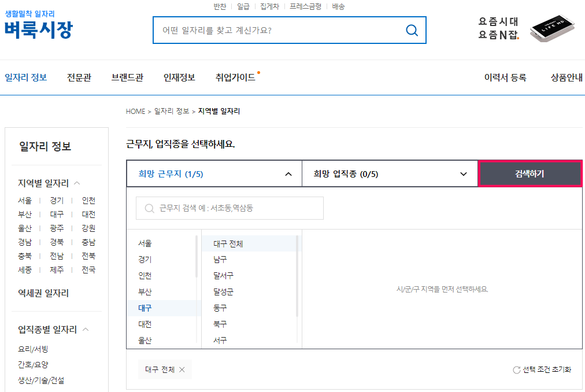585x392 pixels.
Task: Select 세종 in the sidebar region list
Action: 25,269
